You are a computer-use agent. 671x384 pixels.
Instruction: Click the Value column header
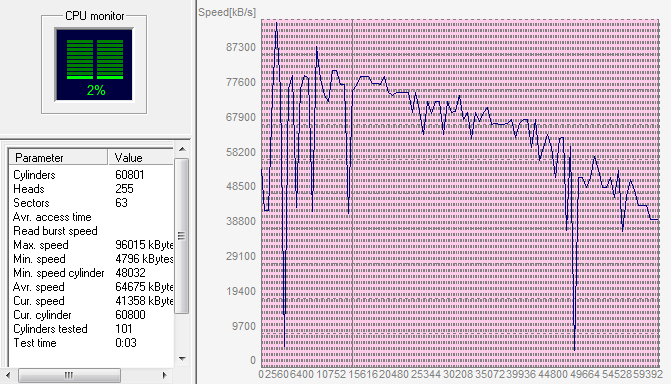(141, 158)
